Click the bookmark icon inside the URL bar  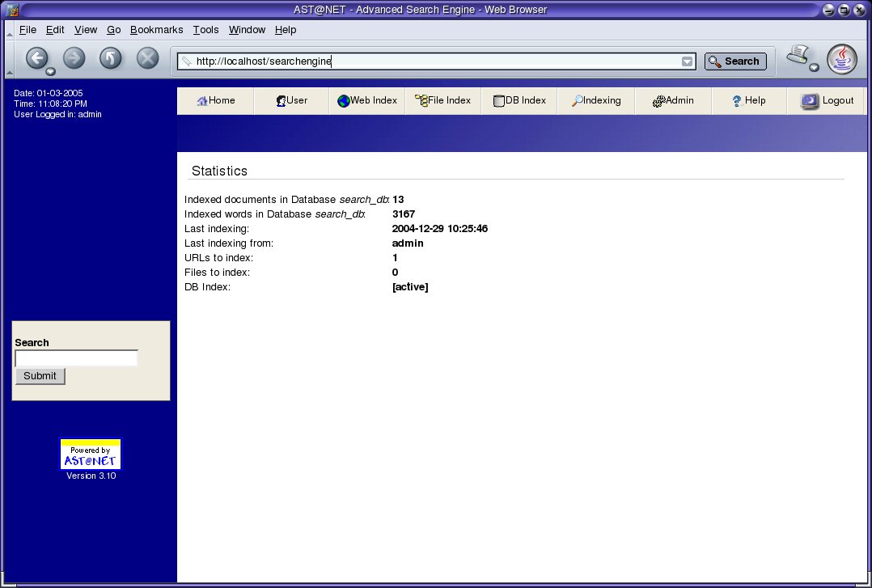click(187, 61)
